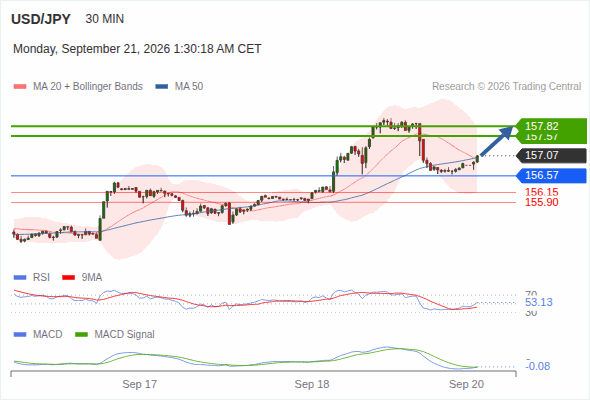Click the MA 50 legend label
Image resolution: width=590 pixels, height=400 pixels.
point(189,87)
